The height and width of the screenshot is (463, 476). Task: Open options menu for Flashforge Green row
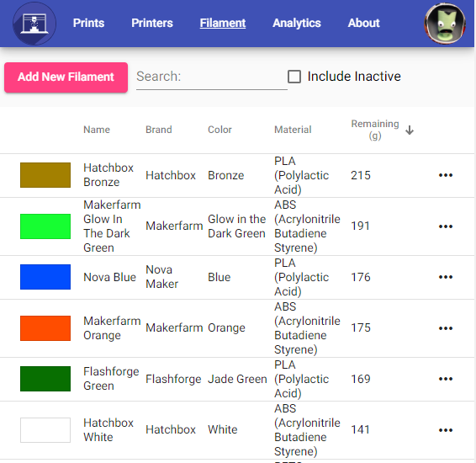point(446,379)
